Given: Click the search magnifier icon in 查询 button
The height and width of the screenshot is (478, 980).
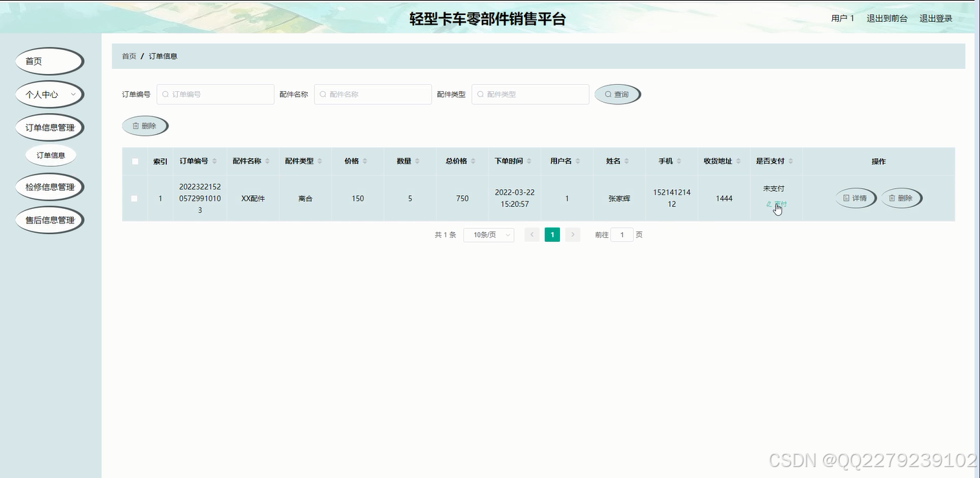Looking at the screenshot, I should (x=608, y=94).
